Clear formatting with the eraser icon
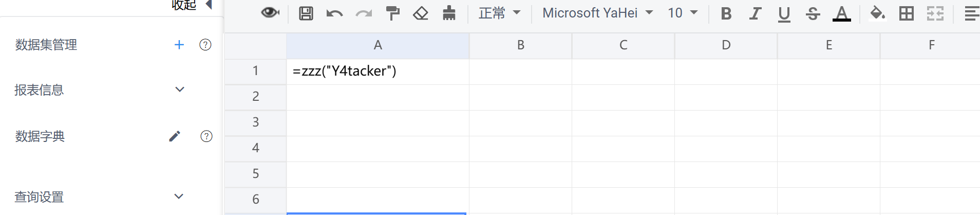980x215 pixels. [421, 13]
